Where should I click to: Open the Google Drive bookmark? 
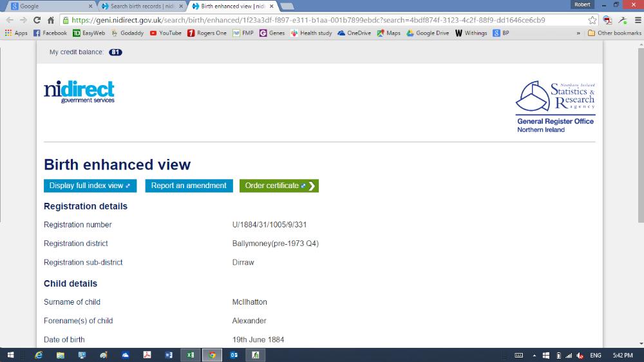[428, 33]
